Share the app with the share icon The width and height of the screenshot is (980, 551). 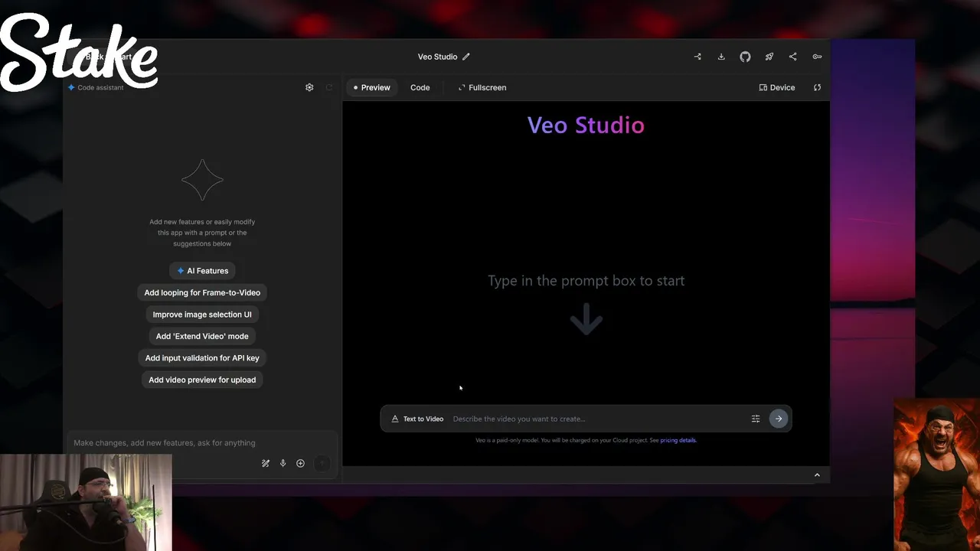coord(792,57)
